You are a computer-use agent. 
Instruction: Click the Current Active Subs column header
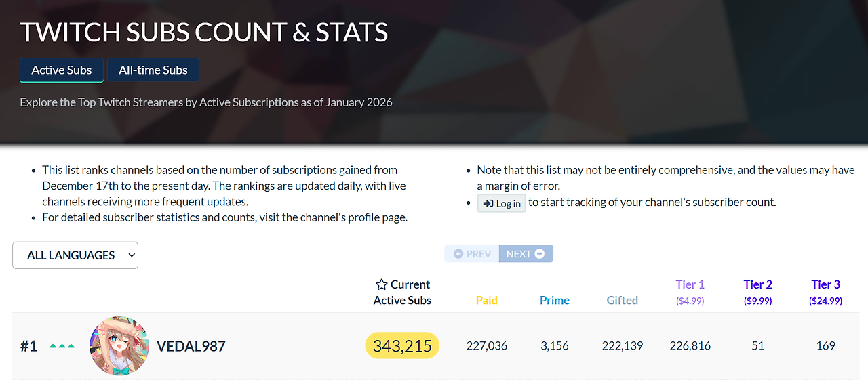[403, 292]
